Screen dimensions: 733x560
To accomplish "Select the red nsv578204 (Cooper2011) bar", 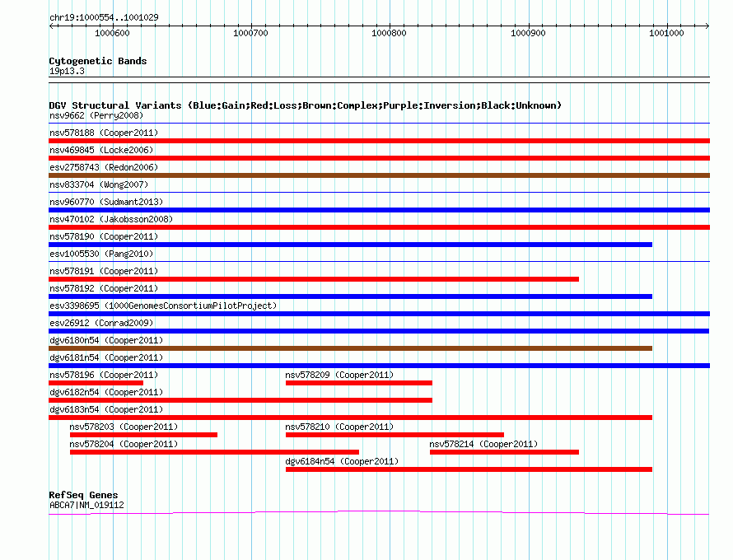I will [215, 452].
